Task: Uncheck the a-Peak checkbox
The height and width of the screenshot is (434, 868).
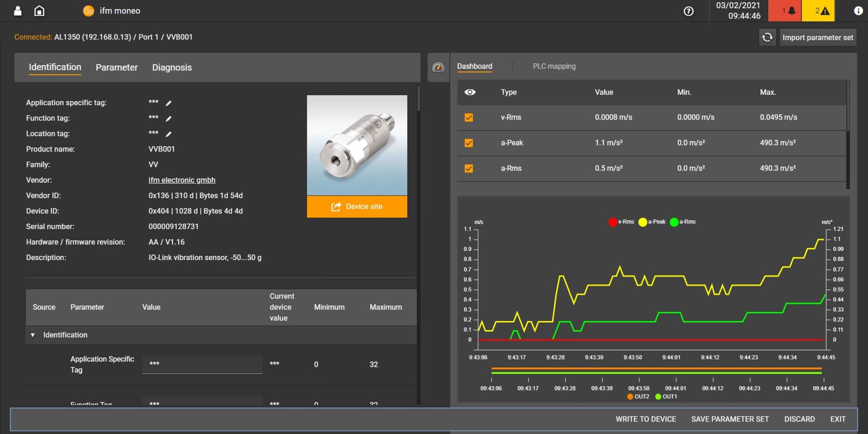Action: click(469, 143)
